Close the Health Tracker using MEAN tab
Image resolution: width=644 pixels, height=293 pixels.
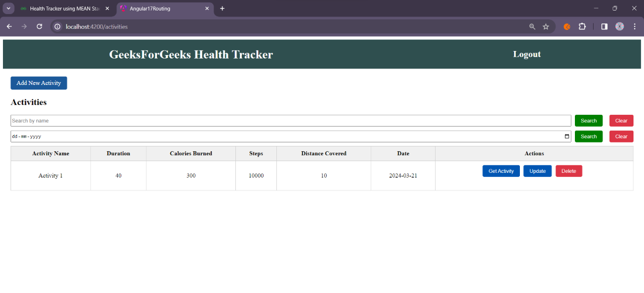(107, 8)
